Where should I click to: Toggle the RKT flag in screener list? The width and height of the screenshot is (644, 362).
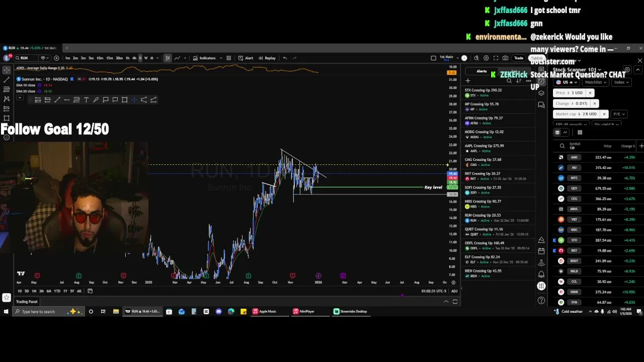(x=555, y=250)
